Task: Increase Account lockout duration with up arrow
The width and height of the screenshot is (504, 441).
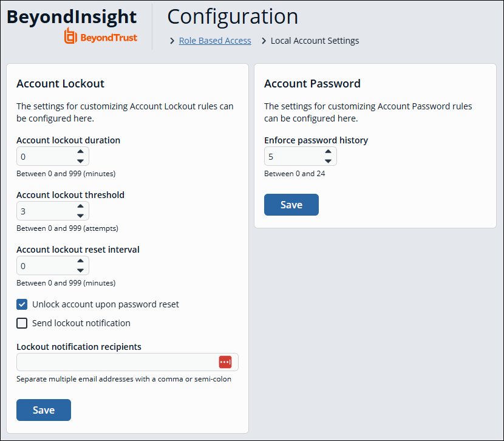Action: click(x=80, y=152)
